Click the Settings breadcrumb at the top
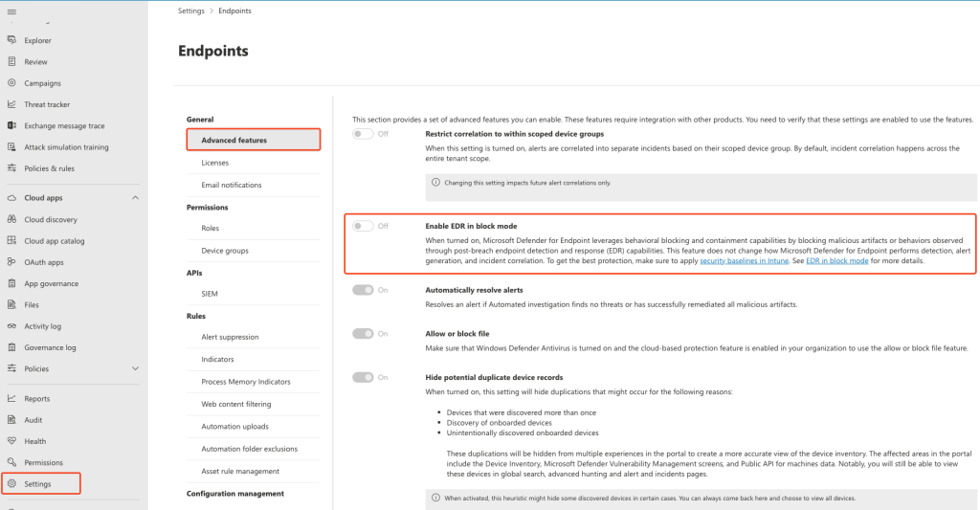This screenshot has width=980, height=510. tap(191, 11)
